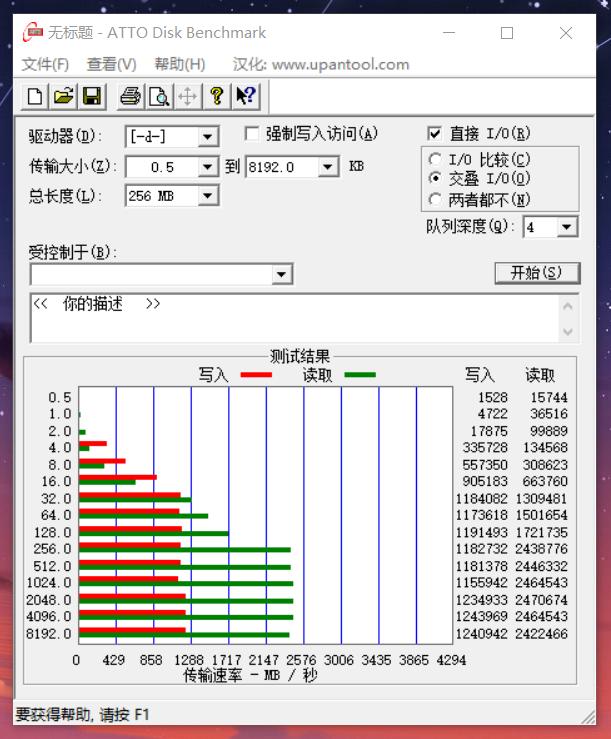The width and height of the screenshot is (611, 739).
Task: Open print preview magnifier icon
Action: pyautogui.click(x=159, y=97)
